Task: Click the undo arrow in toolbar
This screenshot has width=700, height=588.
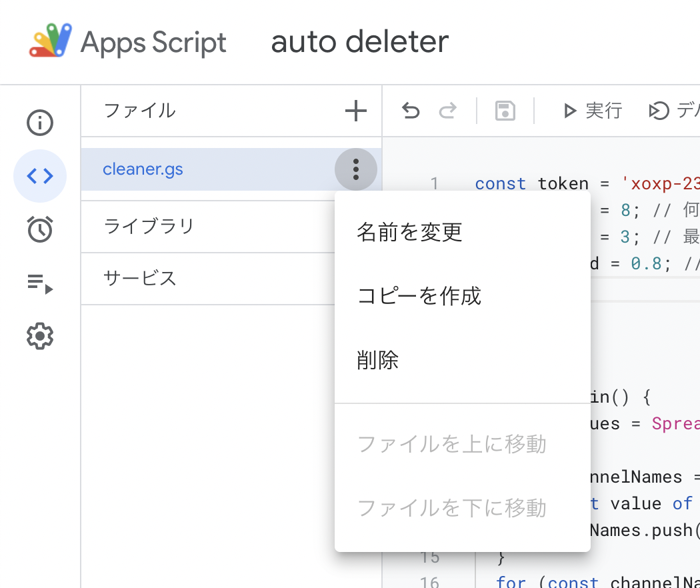Action: tap(411, 111)
